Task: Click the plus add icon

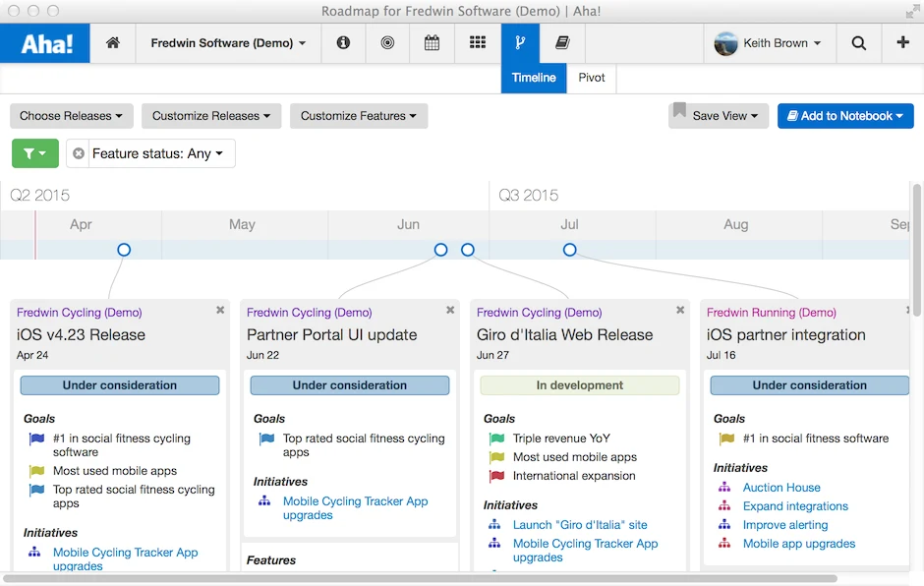Action: [902, 42]
